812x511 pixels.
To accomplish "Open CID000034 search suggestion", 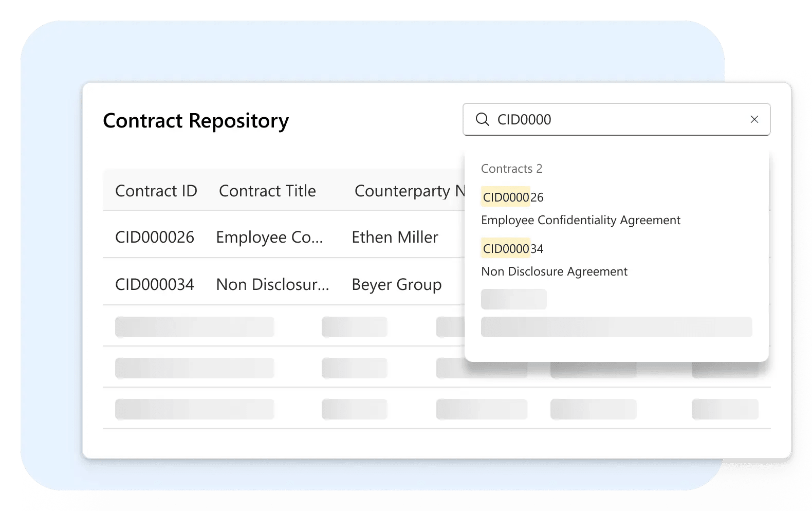I will tap(513, 249).
